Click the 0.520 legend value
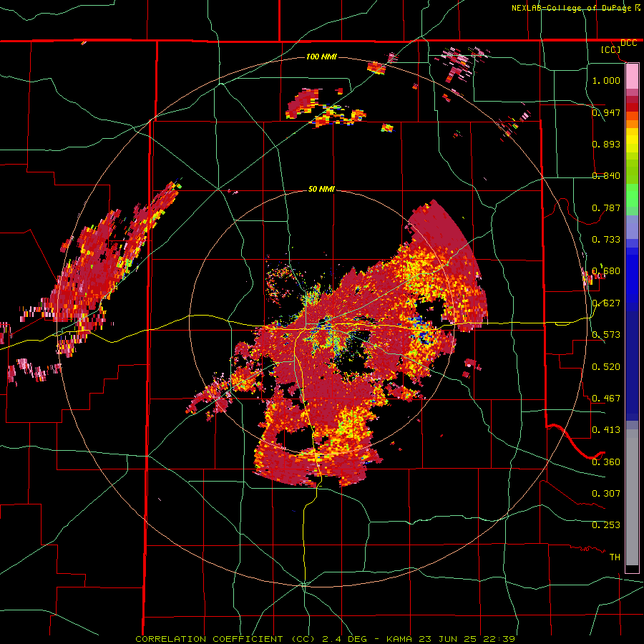The image size is (644, 644). coord(606,366)
